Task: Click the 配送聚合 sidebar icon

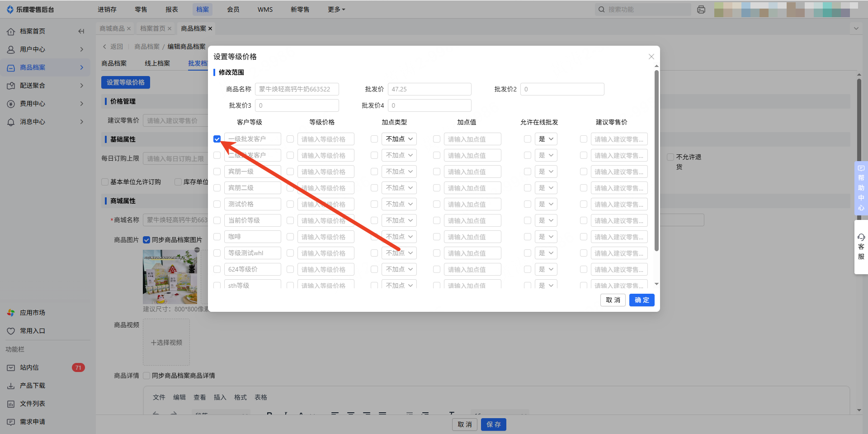Action: 11,86
